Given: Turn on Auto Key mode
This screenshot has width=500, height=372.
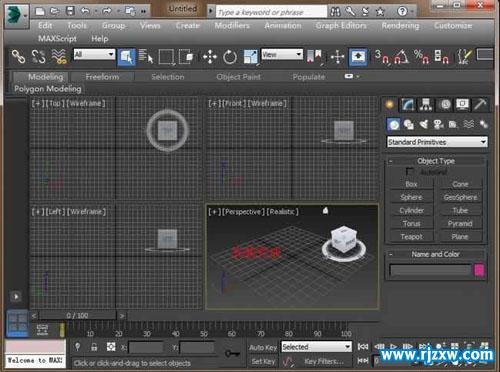Looking at the screenshot, I should 263,347.
